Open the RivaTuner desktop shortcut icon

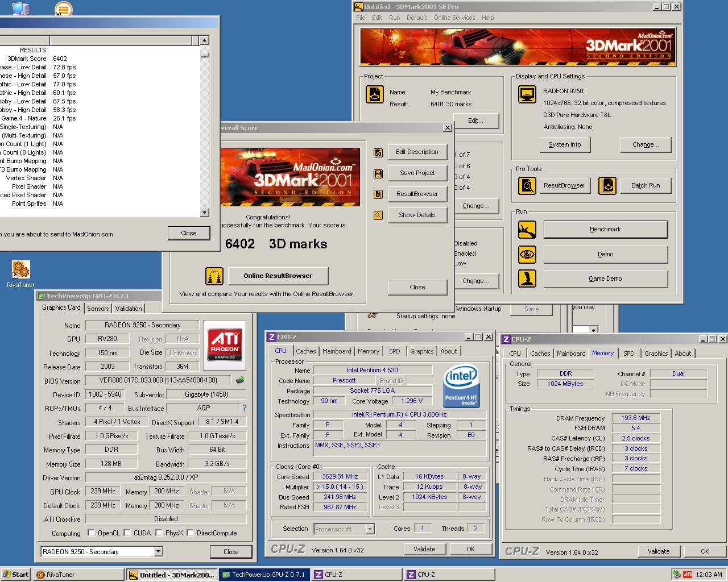coord(20,269)
